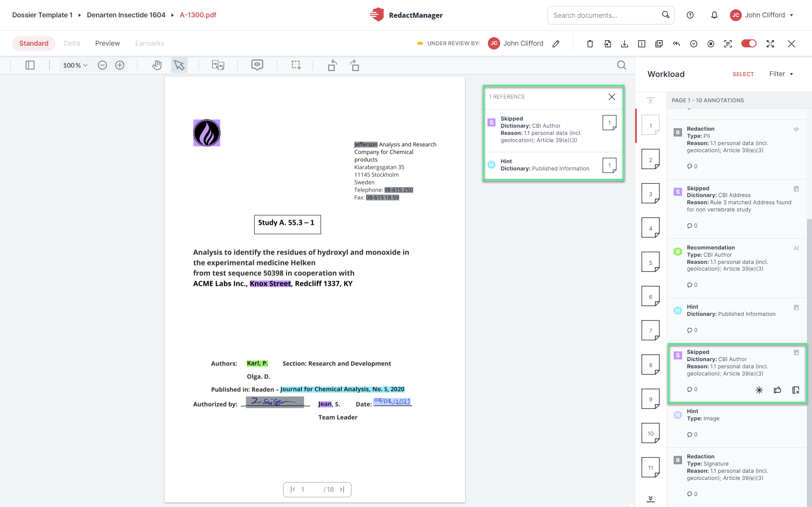Screen dimensions: 812x507
Task: Rotate page counterclockwise
Action: [x=333, y=65]
